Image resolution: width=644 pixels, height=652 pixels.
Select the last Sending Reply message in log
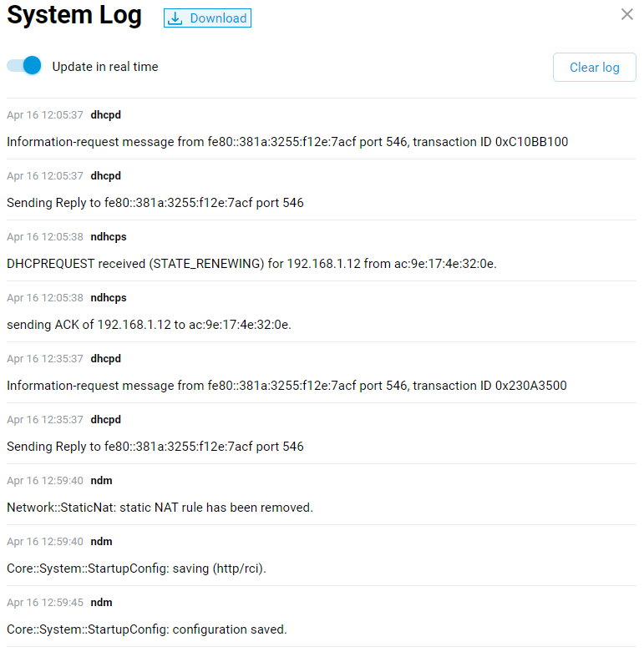point(155,447)
